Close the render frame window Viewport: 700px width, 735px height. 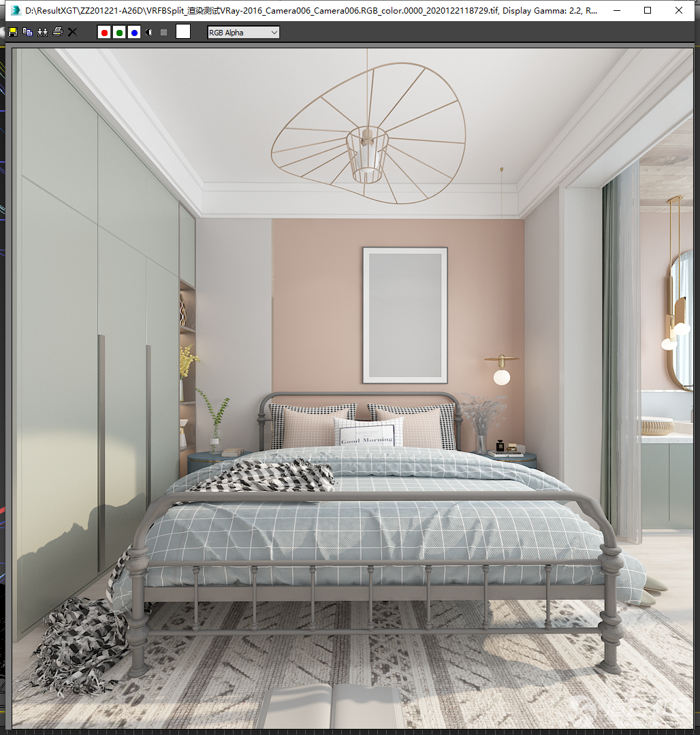(x=679, y=11)
